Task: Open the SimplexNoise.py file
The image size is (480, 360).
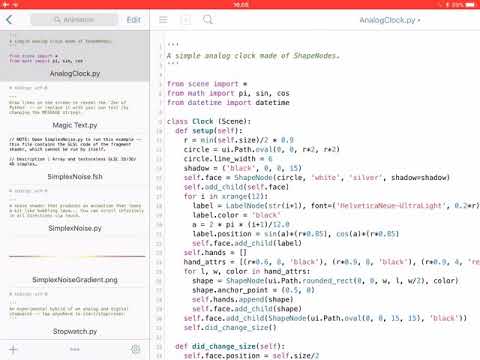Action: (75, 210)
